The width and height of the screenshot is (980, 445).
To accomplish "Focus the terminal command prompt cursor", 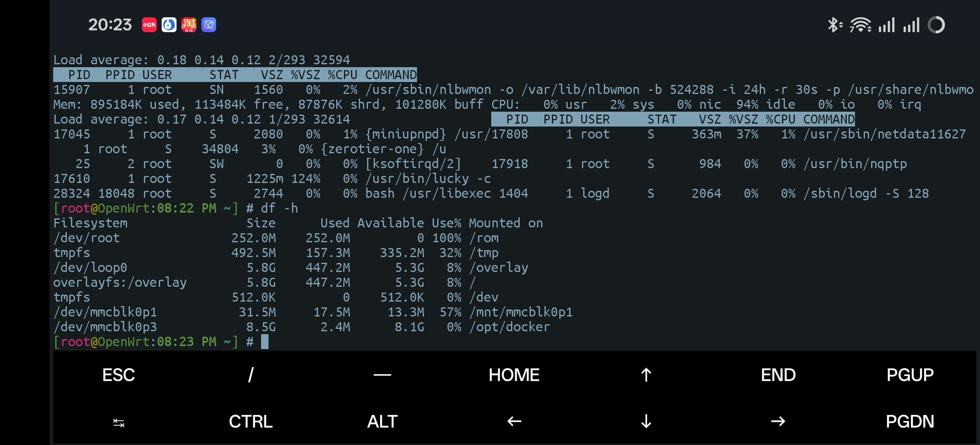I will pyautogui.click(x=265, y=342).
